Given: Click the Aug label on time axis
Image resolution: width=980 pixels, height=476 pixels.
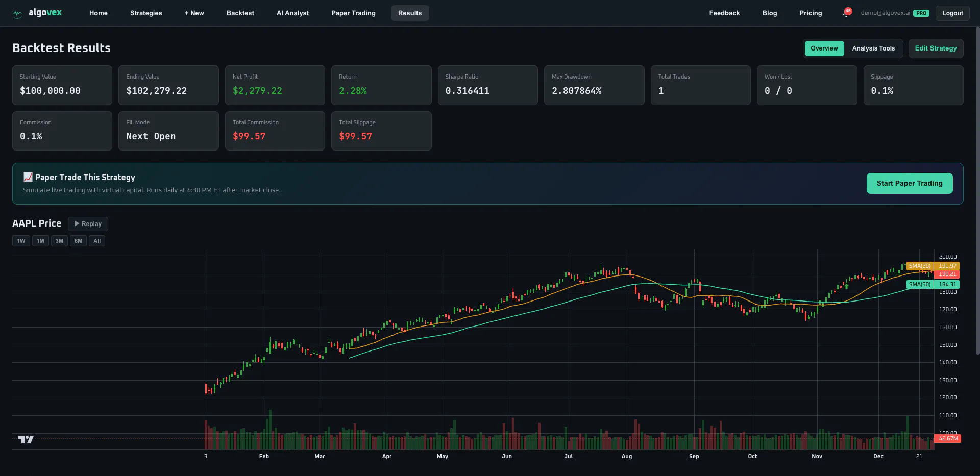Looking at the screenshot, I should point(627,456).
